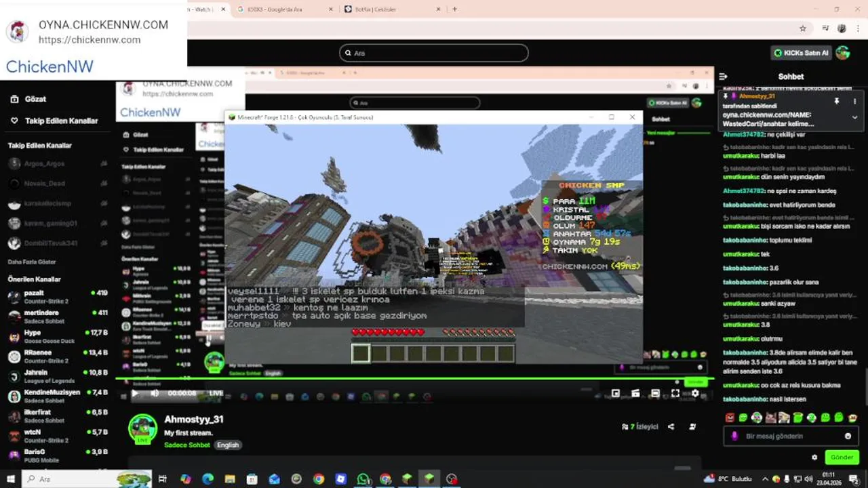The image size is (868, 488).
Task: Open a new browser tab
Action: pos(454,9)
